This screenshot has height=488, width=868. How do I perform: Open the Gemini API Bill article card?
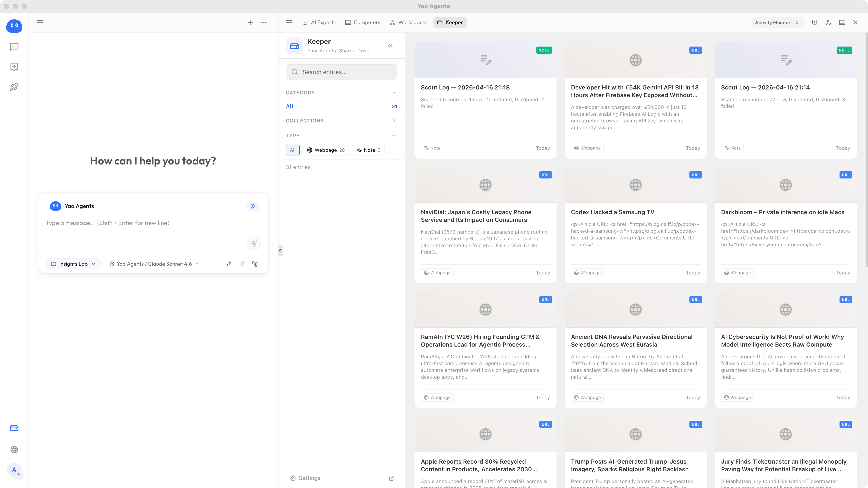tap(635, 100)
